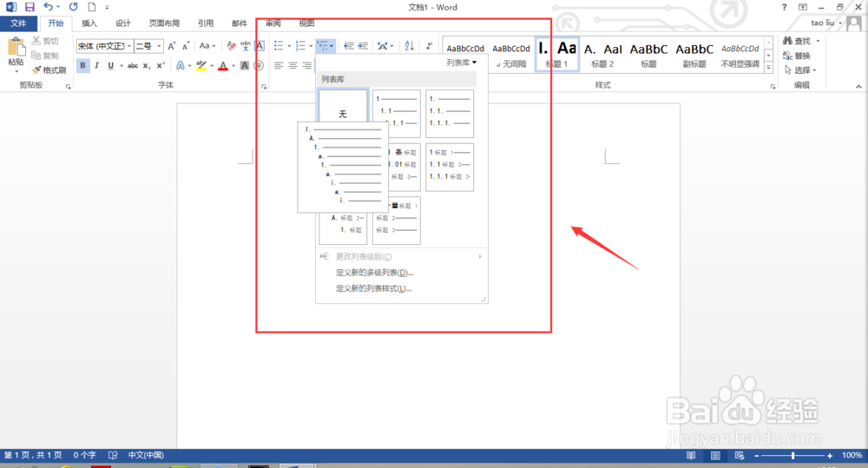
Task: Open the 选择 select dropdown
Action: 800,69
